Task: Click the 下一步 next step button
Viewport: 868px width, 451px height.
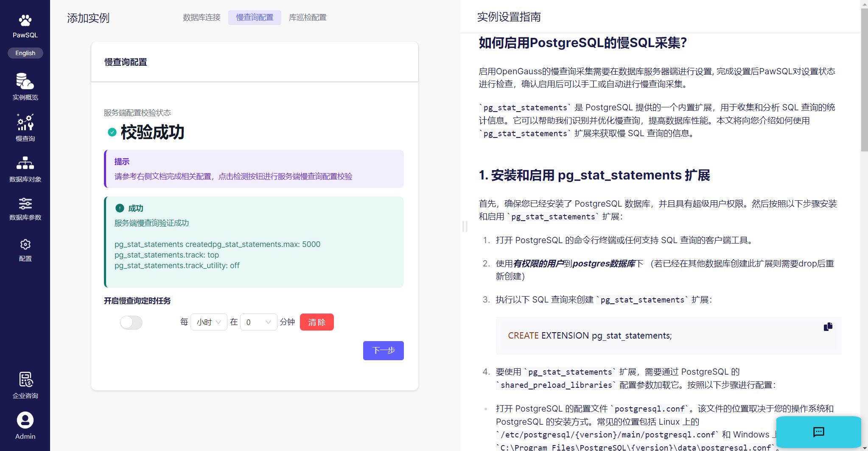Action: (x=383, y=350)
